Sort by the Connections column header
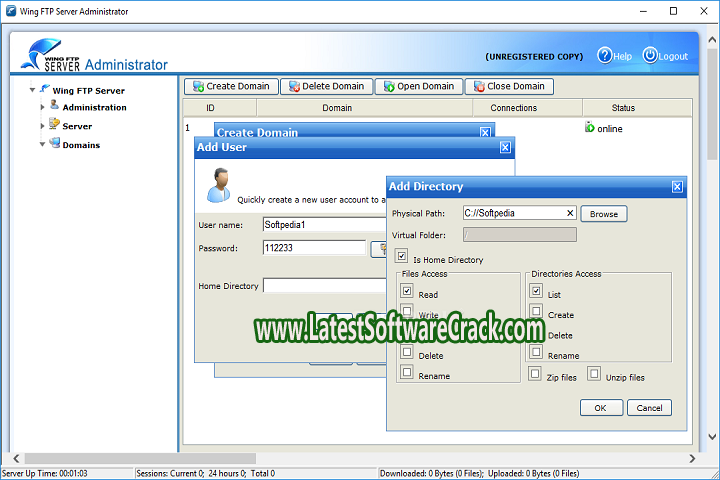The width and height of the screenshot is (720, 480). pyautogui.click(x=513, y=108)
